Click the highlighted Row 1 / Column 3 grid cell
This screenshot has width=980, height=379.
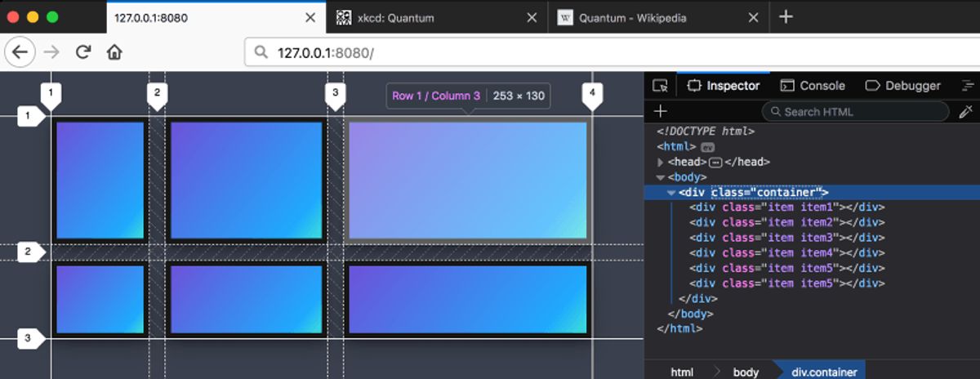[467, 181]
